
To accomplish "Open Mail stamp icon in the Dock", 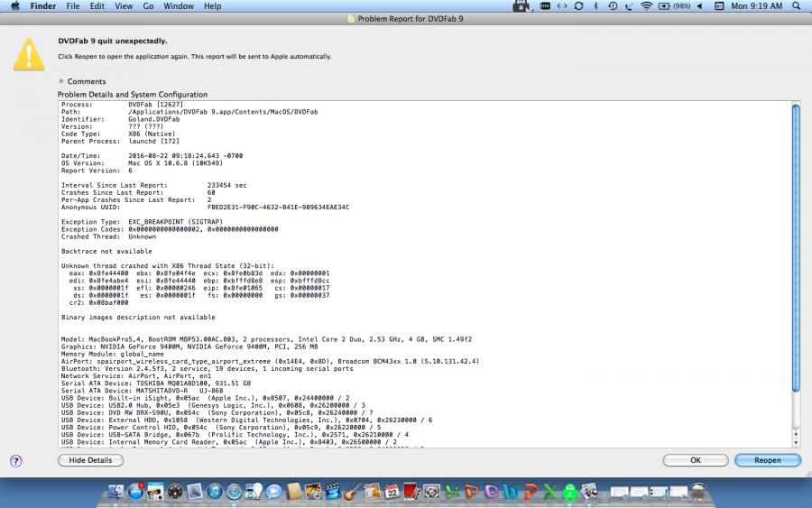I will click(195, 492).
